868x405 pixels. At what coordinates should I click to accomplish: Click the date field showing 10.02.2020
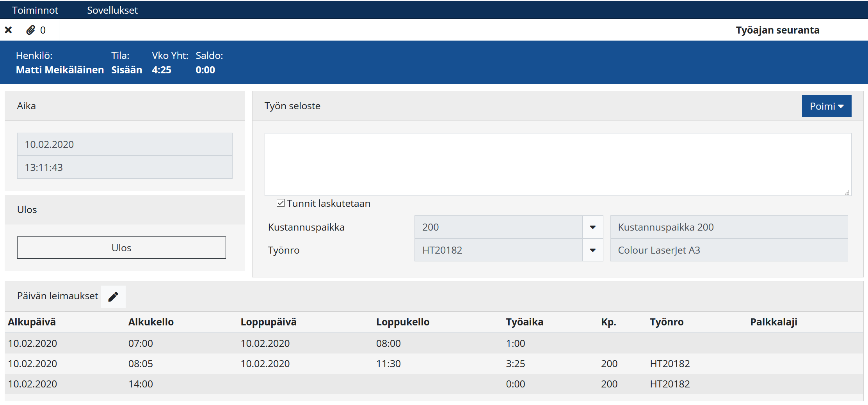[x=125, y=144]
